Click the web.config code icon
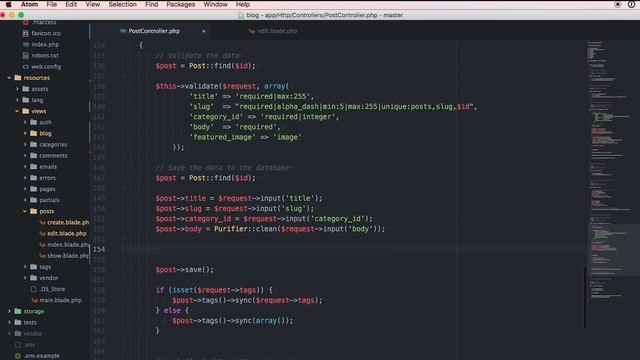Screen dimensions: 640x360 click(26, 67)
